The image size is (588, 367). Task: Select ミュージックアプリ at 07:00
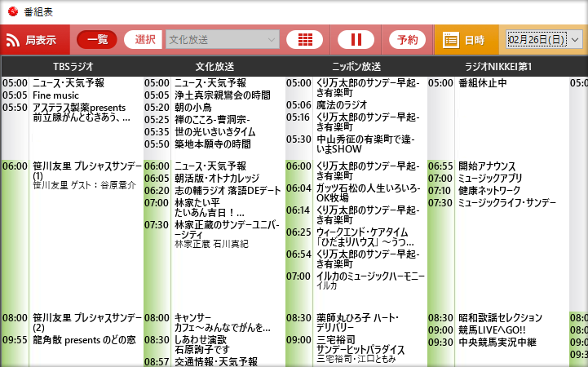pos(490,178)
